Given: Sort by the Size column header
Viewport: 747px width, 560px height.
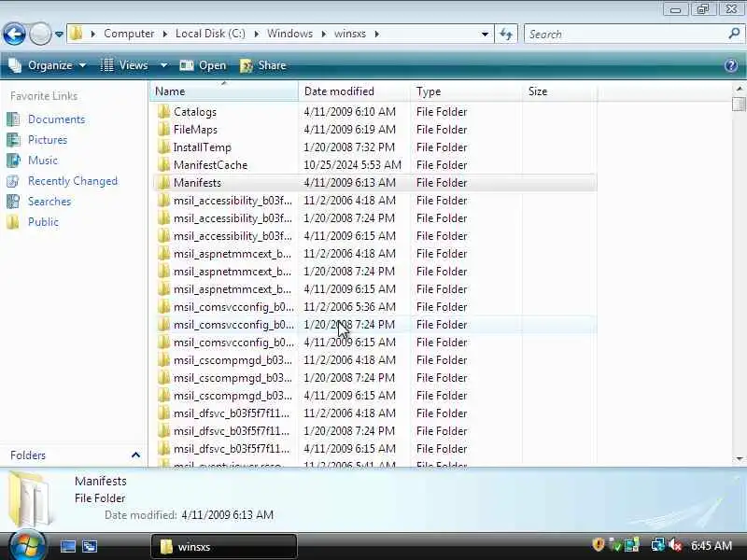Looking at the screenshot, I should (x=559, y=91).
